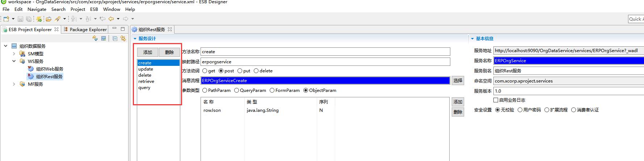Click the Save toolbar icon
Image resolution: width=644 pixels, height=161 pixels.
click(20, 19)
